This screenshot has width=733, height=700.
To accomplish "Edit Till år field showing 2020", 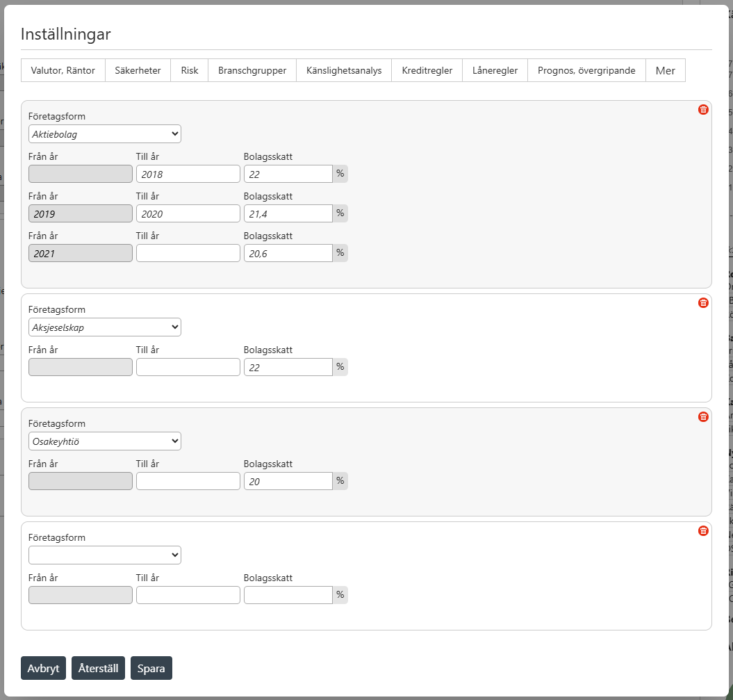I will tap(188, 213).
